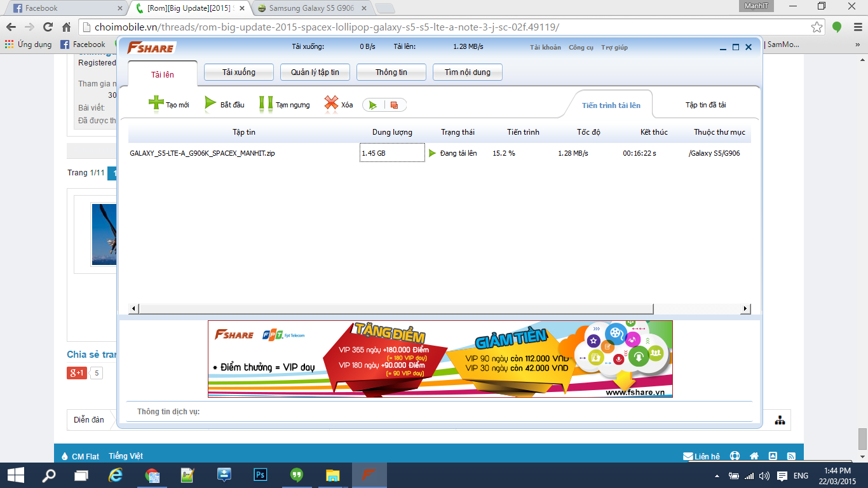Select Tập tin đã tải sub-tab
This screenshot has width=868, height=488.
[x=705, y=105]
